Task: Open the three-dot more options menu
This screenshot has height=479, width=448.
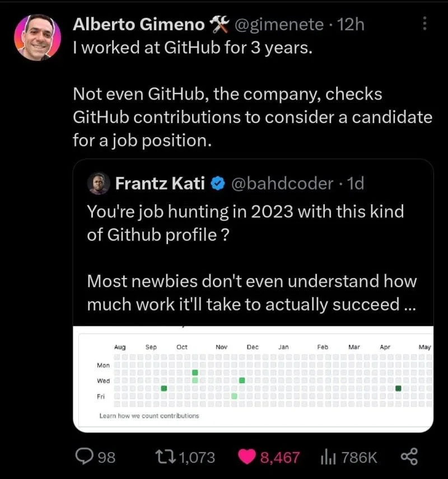Action: click(424, 24)
